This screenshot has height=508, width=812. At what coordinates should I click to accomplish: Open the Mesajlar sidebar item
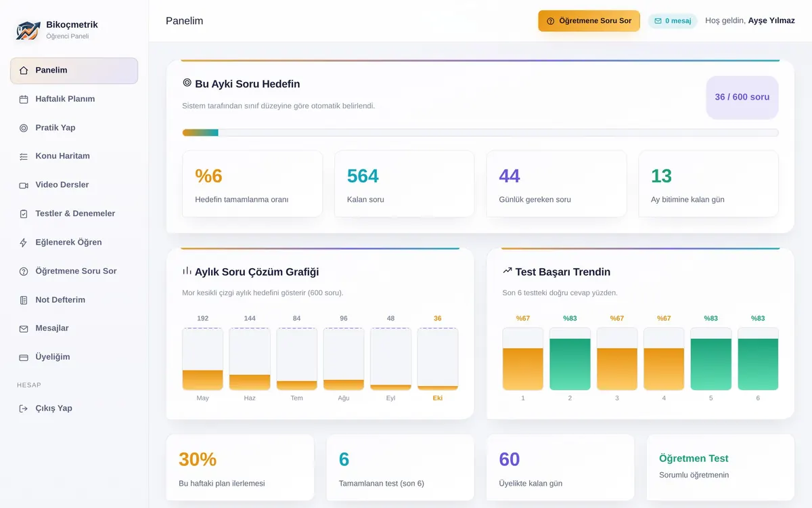[x=74, y=329]
